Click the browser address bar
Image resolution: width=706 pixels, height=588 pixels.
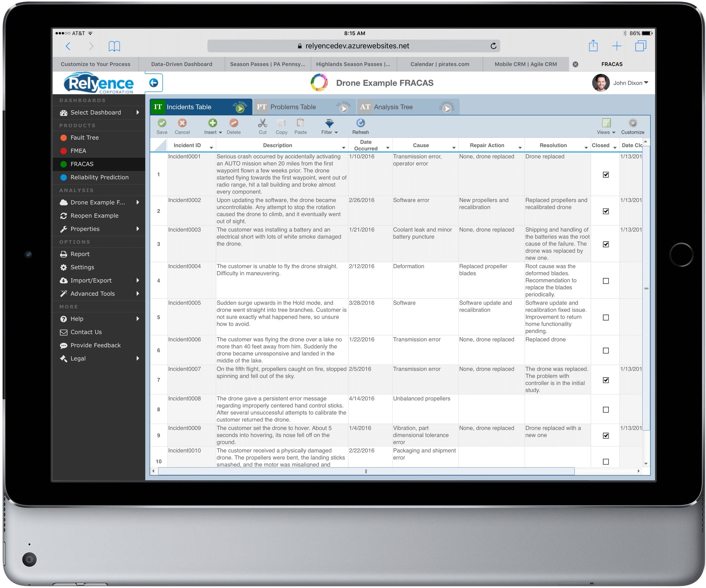(x=357, y=46)
